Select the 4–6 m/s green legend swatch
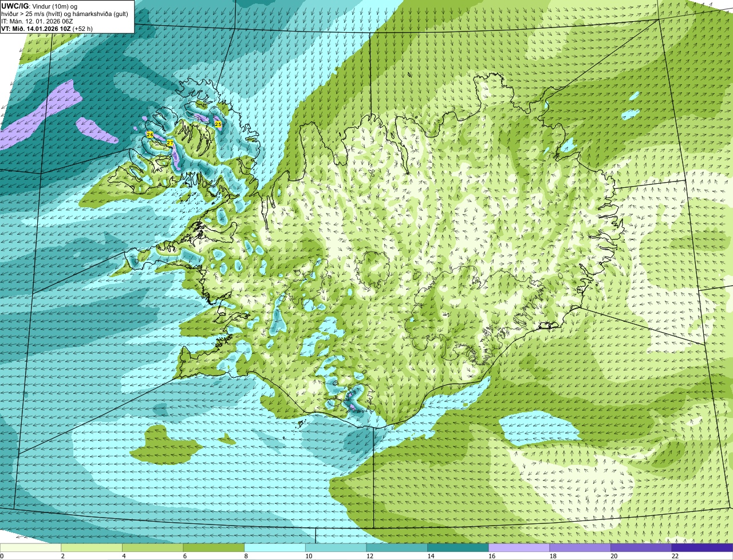733x560 pixels. [x=152, y=547]
